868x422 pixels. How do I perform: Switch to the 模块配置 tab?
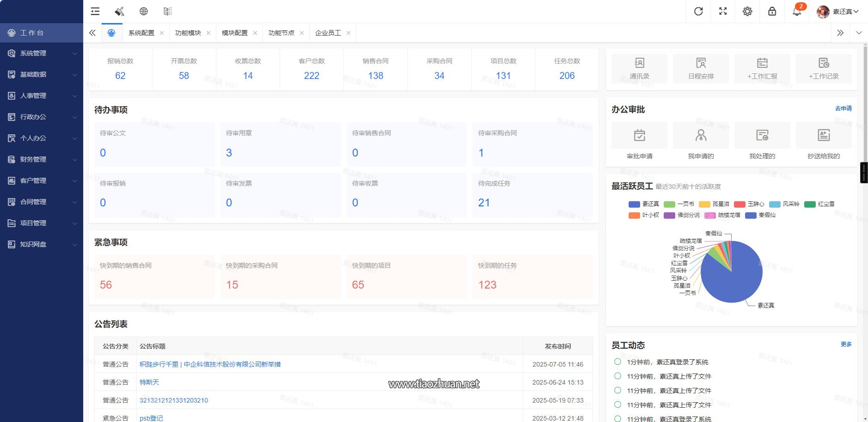click(x=235, y=33)
